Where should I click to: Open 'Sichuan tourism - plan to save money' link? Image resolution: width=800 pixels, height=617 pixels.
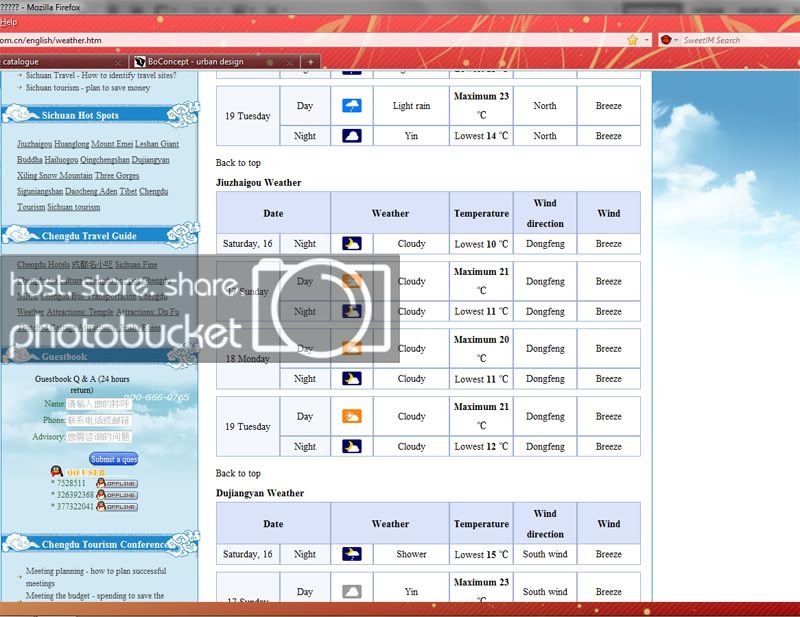pos(88,88)
